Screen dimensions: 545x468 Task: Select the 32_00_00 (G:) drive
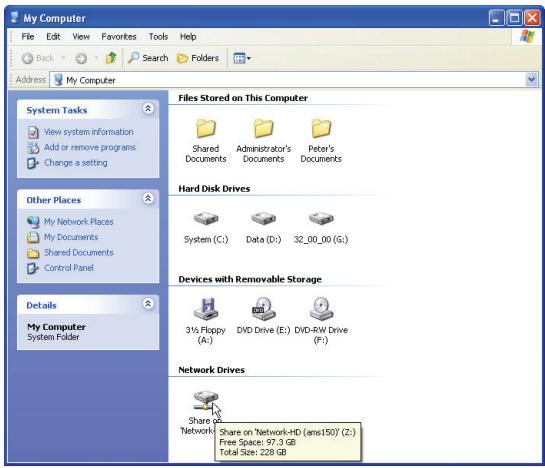coord(321,219)
